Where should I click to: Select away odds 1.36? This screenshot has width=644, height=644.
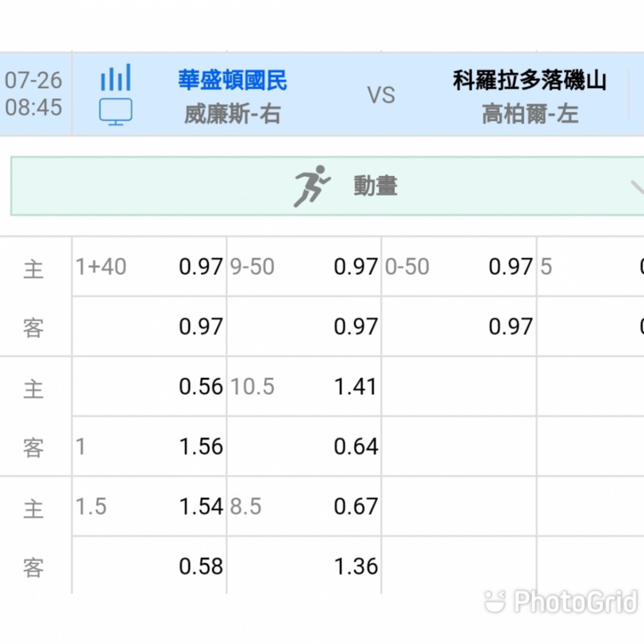coord(355,566)
